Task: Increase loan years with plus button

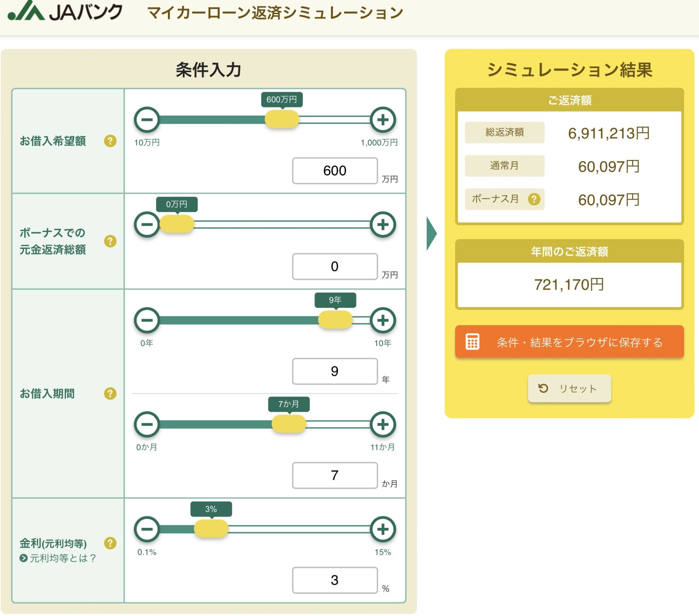Action: coord(383,320)
